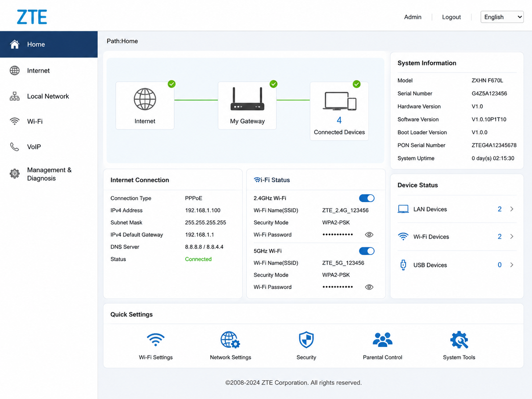Open the Management & Diagnosis menu item
This screenshot has width=532, height=399.
tap(49, 174)
